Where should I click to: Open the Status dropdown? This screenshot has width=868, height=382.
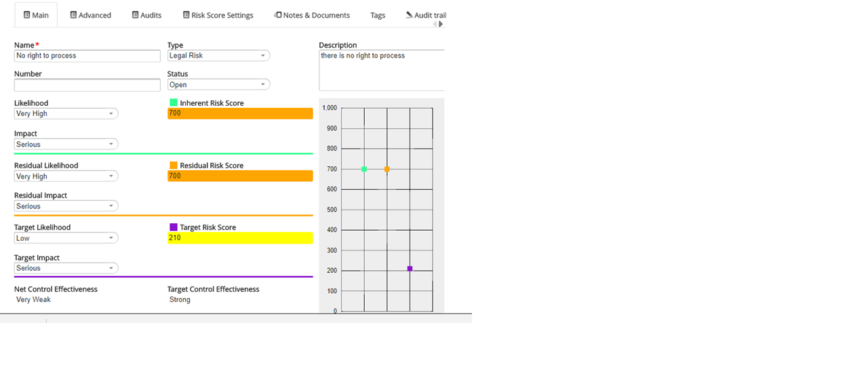218,85
